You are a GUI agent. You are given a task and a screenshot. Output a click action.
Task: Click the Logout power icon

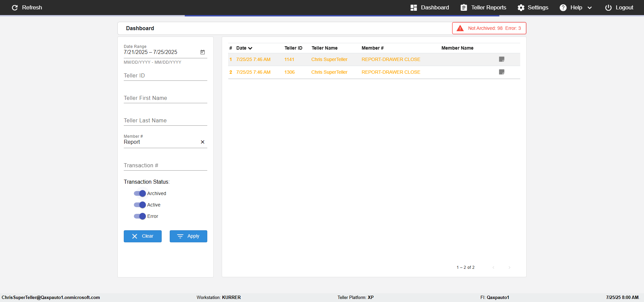(x=608, y=8)
